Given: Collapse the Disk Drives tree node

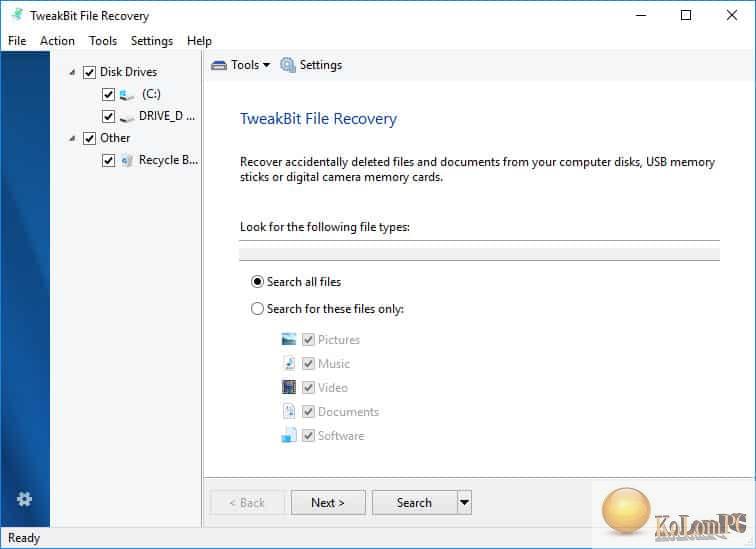Looking at the screenshot, I should tap(72, 73).
